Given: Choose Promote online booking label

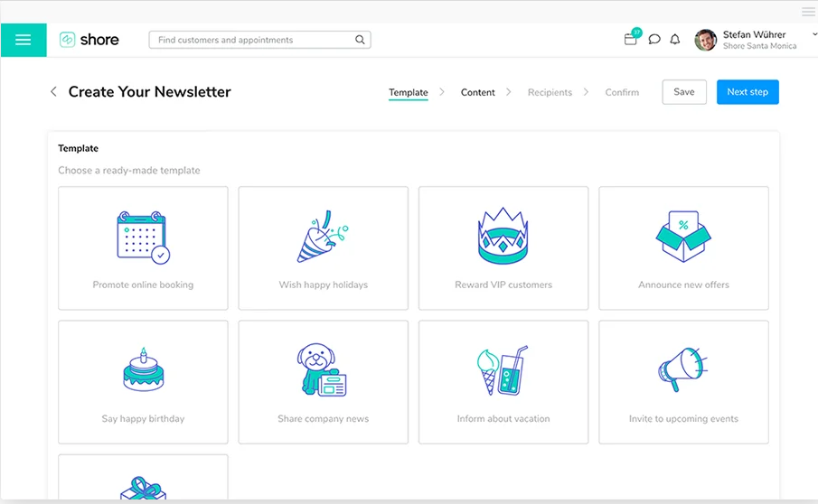Looking at the screenshot, I should click(x=143, y=285).
